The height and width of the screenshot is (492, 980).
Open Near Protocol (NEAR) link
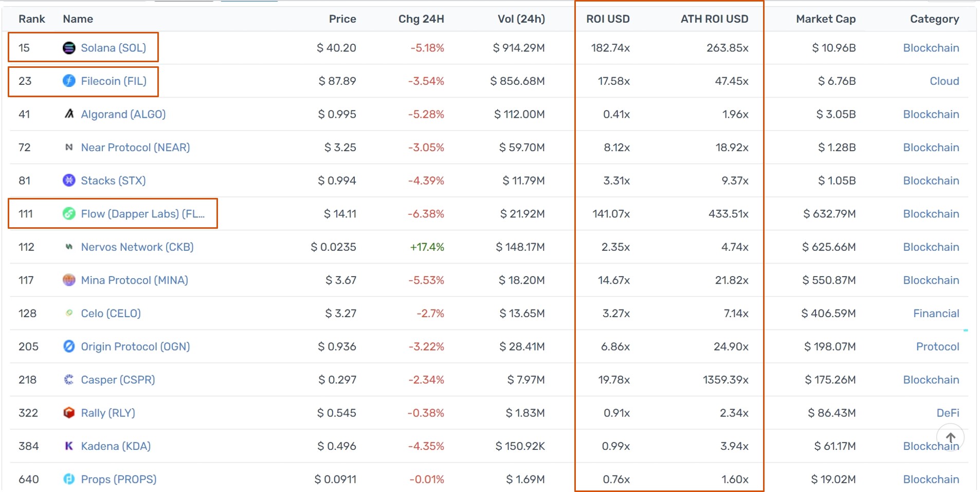tap(135, 147)
